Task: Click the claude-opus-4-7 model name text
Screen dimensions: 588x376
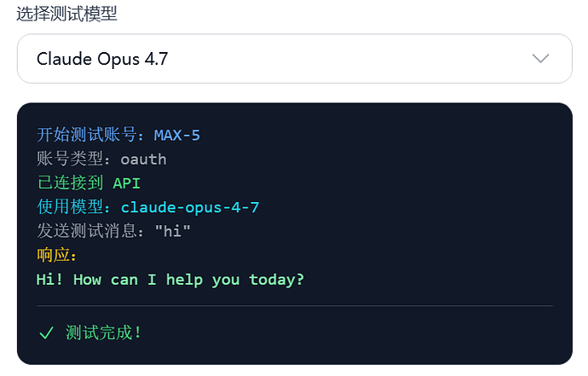Action: coord(190,207)
